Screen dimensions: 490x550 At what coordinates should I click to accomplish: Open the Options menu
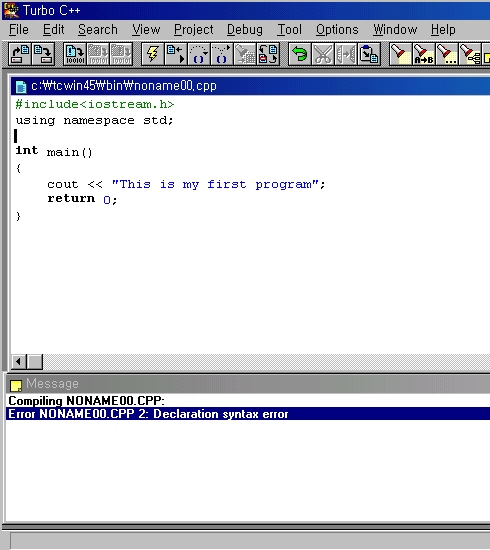tap(337, 30)
